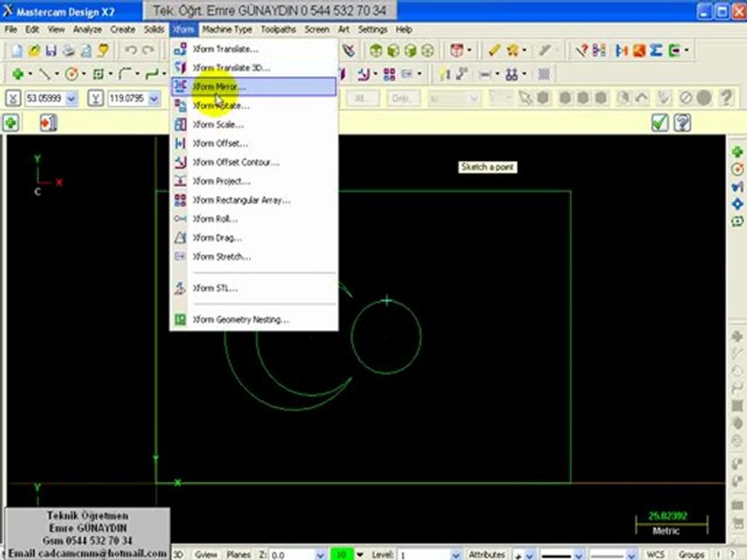Expand the X coordinate value dropdown
The height and width of the screenshot is (560, 747).
tap(72, 99)
